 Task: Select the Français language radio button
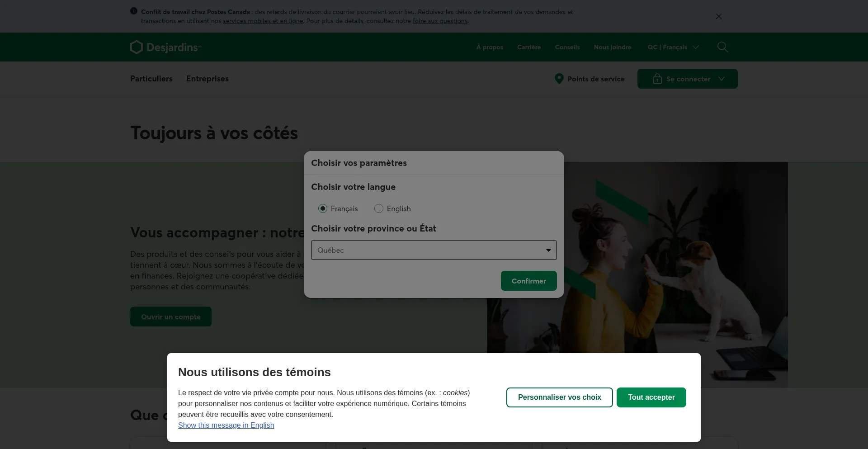[x=323, y=208]
